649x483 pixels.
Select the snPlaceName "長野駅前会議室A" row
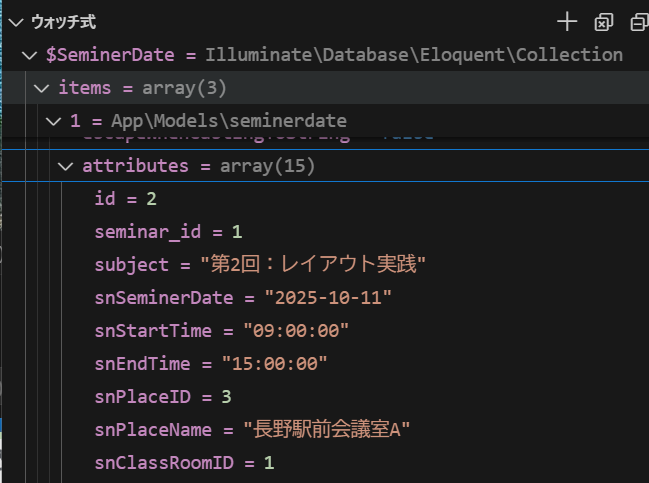coord(325,430)
